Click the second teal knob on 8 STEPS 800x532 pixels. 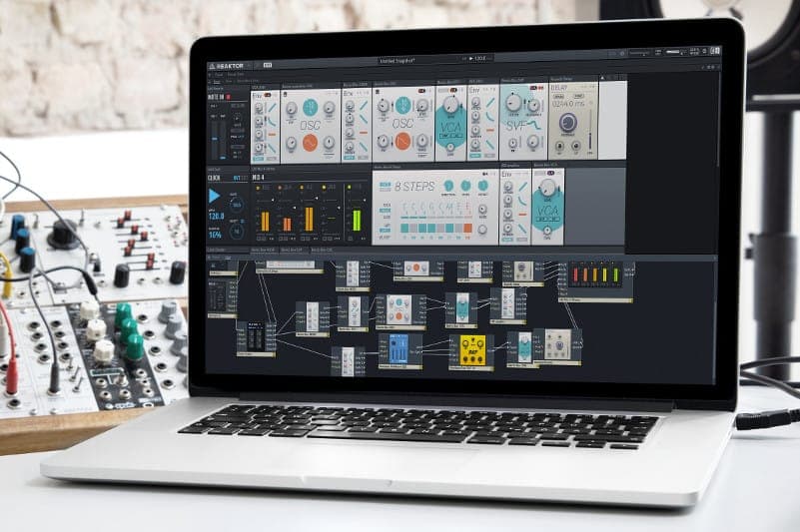pyautogui.click(x=465, y=186)
